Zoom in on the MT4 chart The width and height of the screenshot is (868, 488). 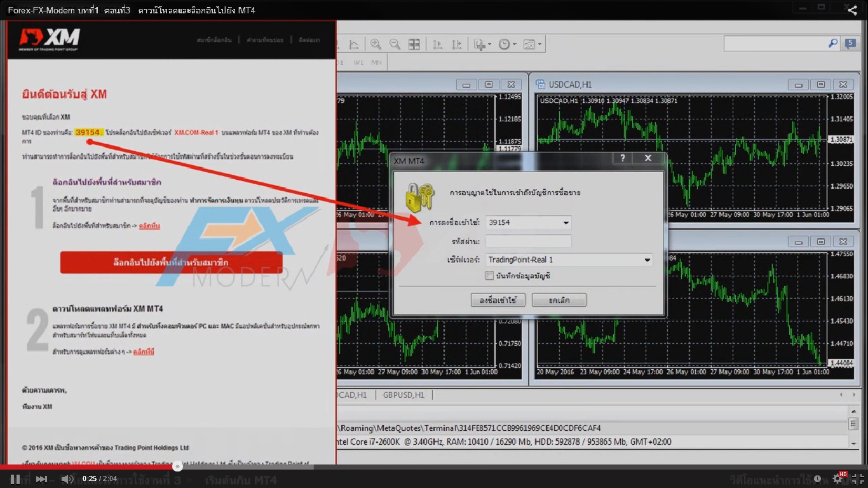tap(376, 44)
